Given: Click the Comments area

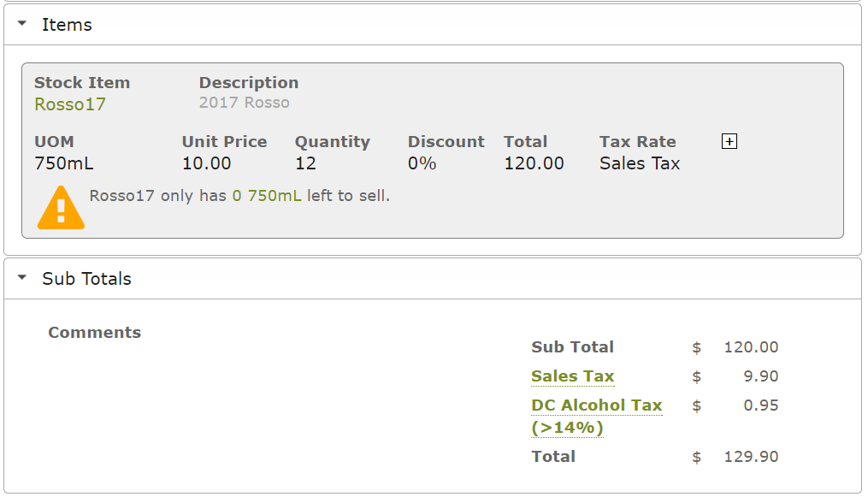Looking at the screenshot, I should (x=94, y=333).
